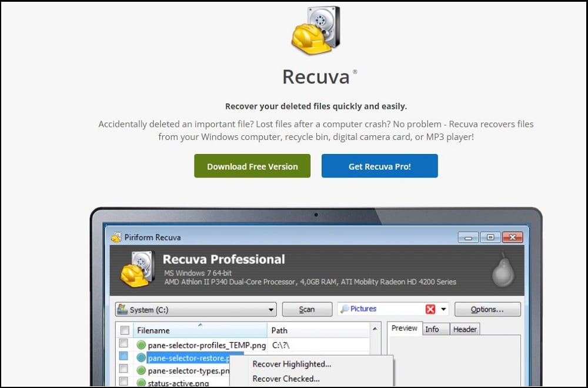Open the Options... button
Image resolution: width=588 pixels, height=388 pixels.
click(x=487, y=309)
